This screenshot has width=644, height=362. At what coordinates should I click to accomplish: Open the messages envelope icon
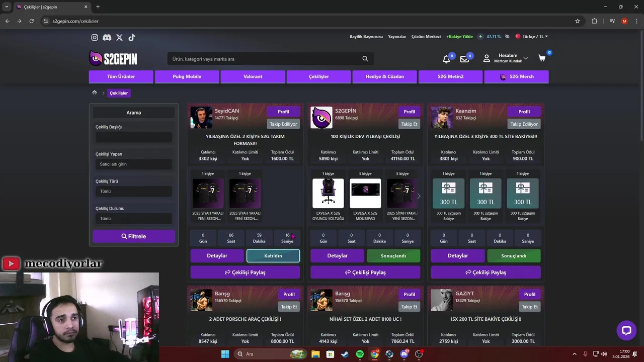464,59
